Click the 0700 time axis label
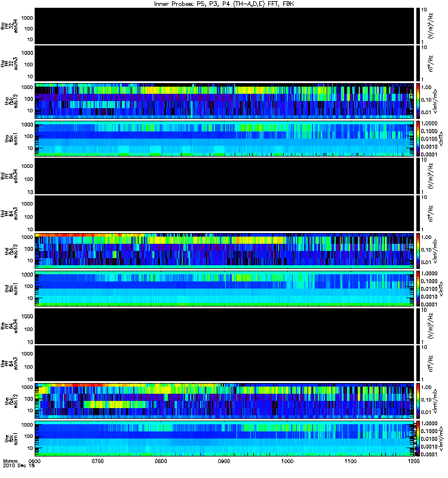 (98, 461)
